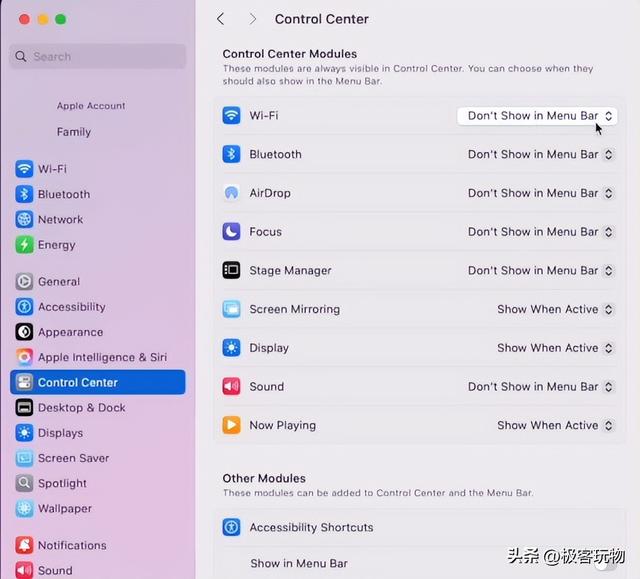This screenshot has width=640, height=579.
Task: Click the Search field in the sidebar
Action: click(98, 56)
